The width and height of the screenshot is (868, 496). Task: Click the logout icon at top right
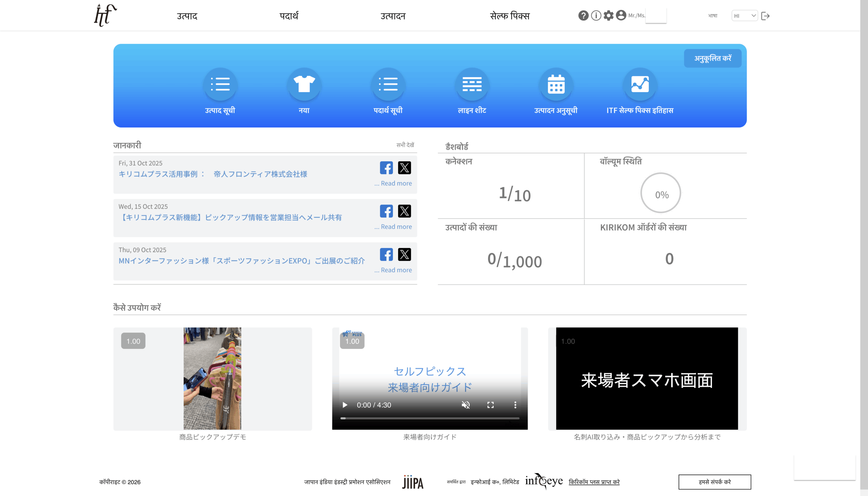tap(765, 16)
